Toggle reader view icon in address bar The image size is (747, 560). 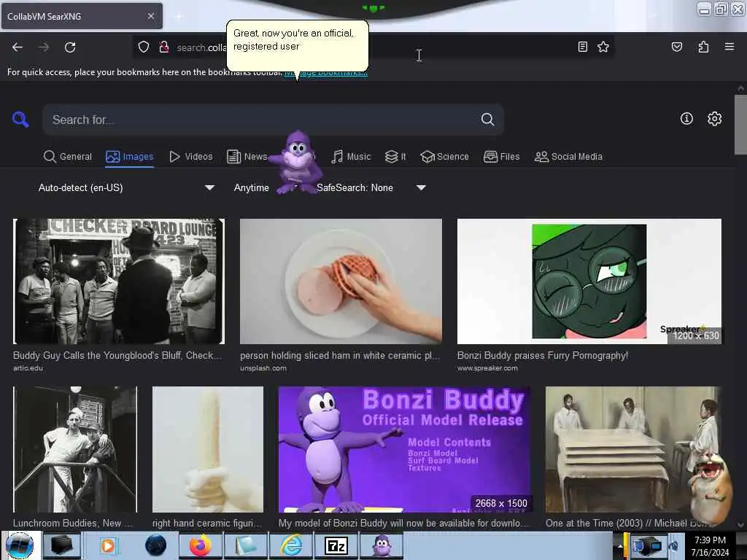tap(582, 47)
